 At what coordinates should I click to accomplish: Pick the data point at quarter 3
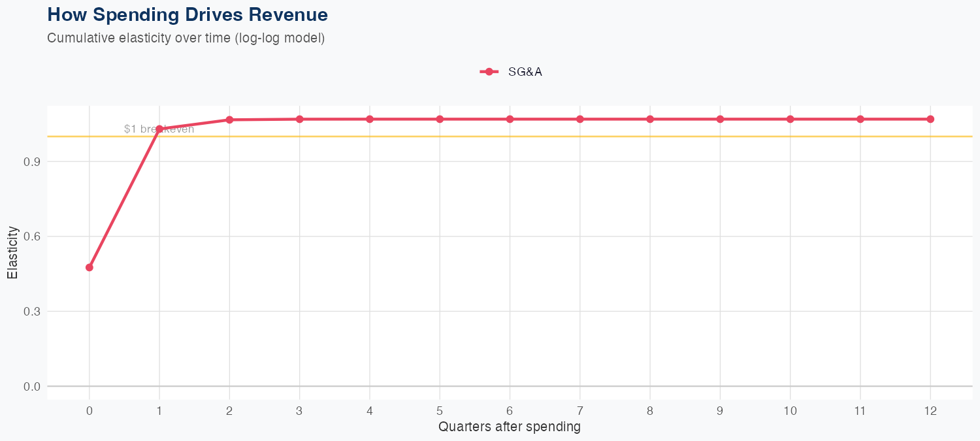coord(300,119)
